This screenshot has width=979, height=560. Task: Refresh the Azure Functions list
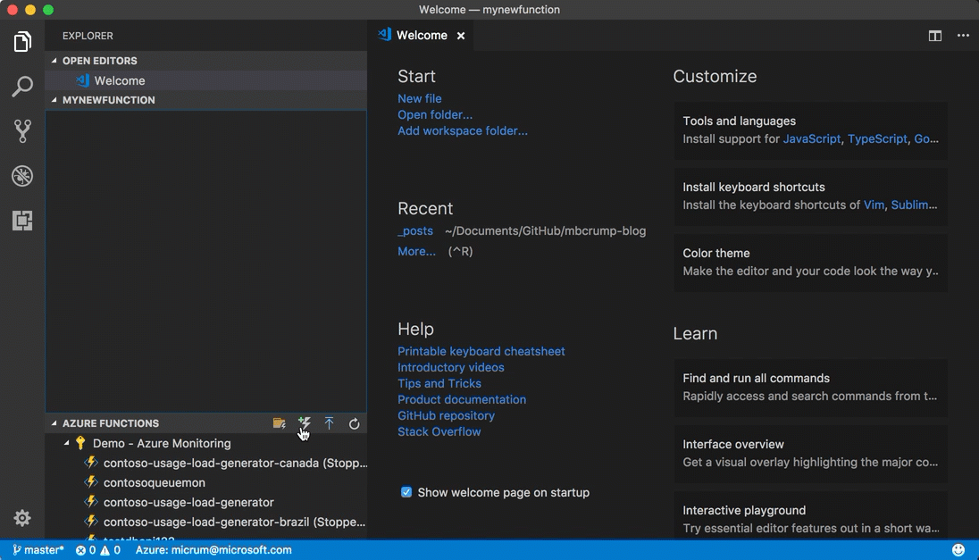click(x=355, y=423)
